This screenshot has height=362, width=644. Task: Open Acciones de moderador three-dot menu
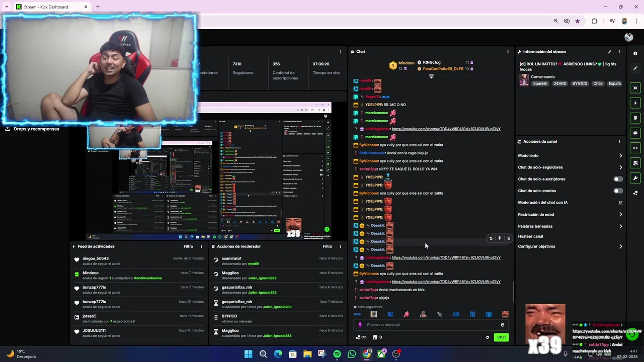(341, 246)
